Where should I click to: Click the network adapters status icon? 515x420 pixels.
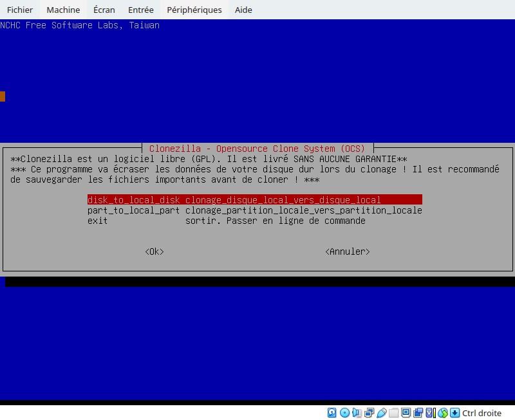pos(369,413)
